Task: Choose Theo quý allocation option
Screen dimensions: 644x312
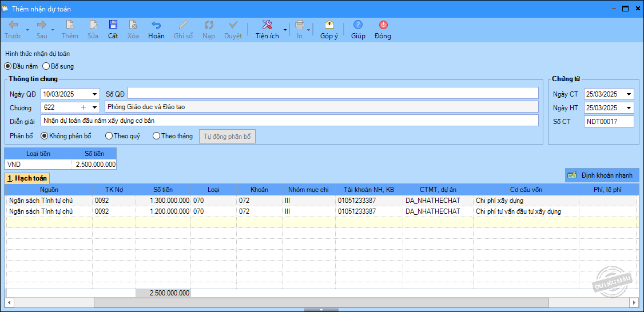Action: tap(109, 136)
